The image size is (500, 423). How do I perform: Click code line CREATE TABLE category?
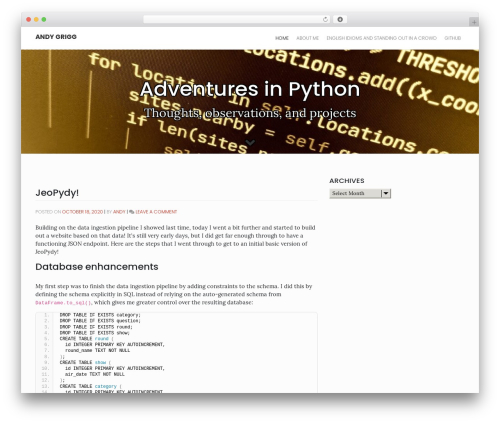point(90,386)
